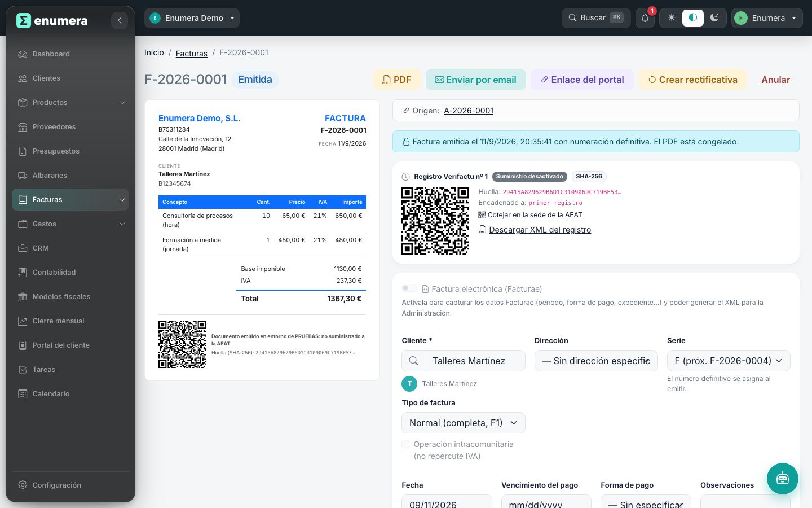Image resolution: width=812 pixels, height=508 pixels.
Task: Click the Vencimiento del pago date field
Action: (x=546, y=501)
